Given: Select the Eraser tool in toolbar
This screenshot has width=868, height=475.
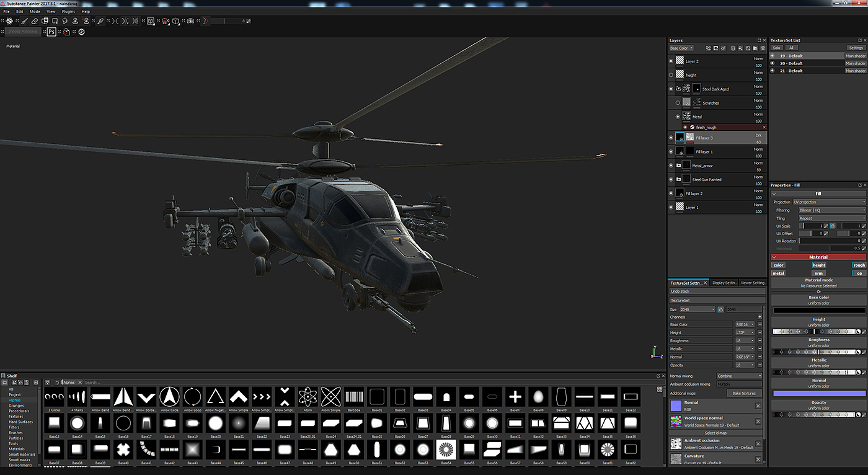Looking at the screenshot, I should tap(34, 21).
